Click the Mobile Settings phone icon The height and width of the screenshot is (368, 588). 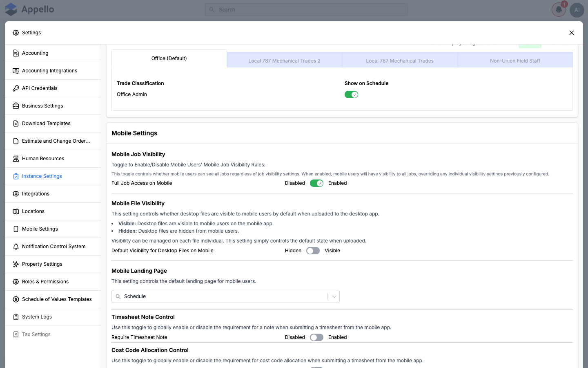[16, 229]
